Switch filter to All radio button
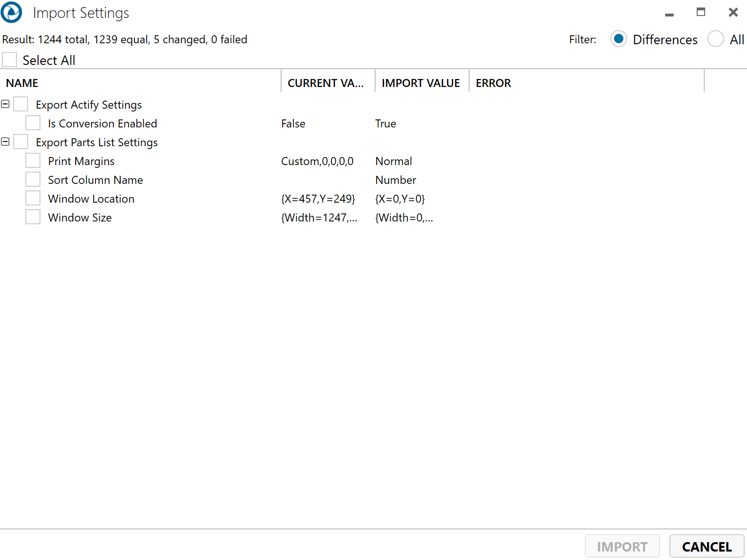Image resolution: width=747 pixels, height=560 pixels. pos(716,39)
